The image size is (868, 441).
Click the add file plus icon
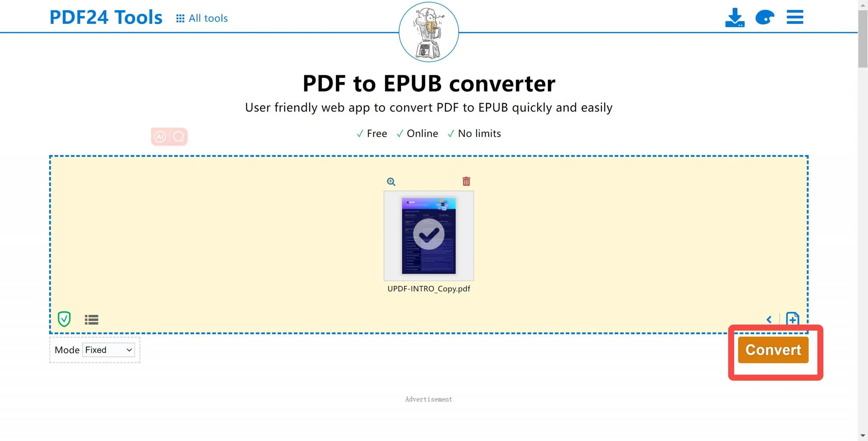click(x=793, y=319)
